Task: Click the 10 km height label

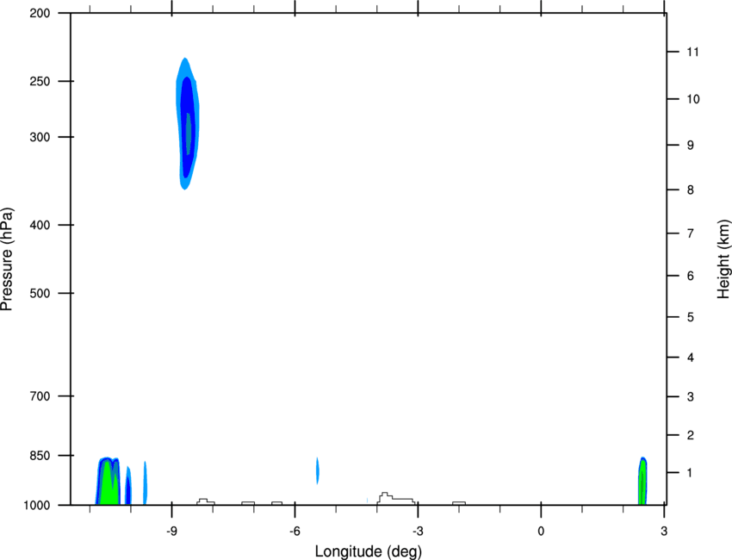Action: tap(692, 99)
